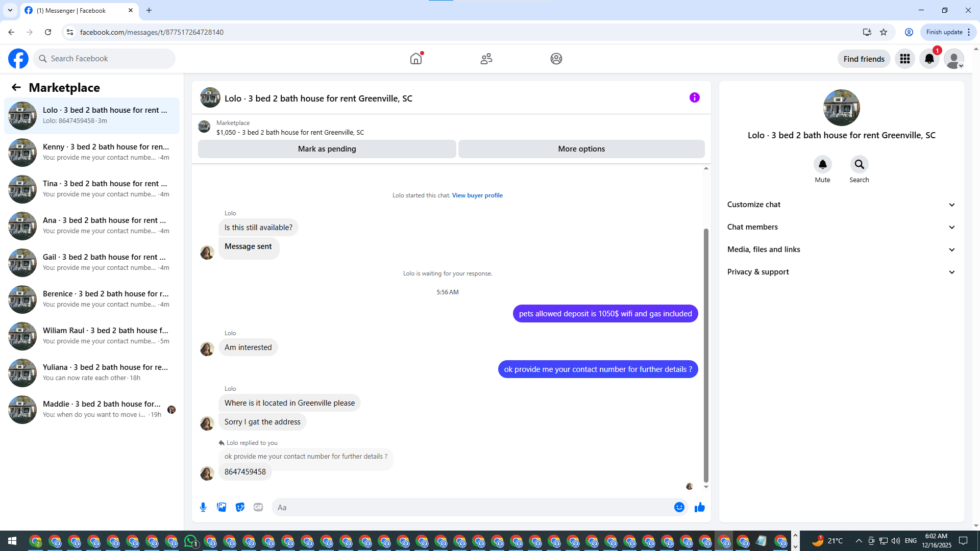Viewport: 980px width, 551px height.
Task: Open Facebook home logo
Action: pyautogui.click(x=18, y=59)
